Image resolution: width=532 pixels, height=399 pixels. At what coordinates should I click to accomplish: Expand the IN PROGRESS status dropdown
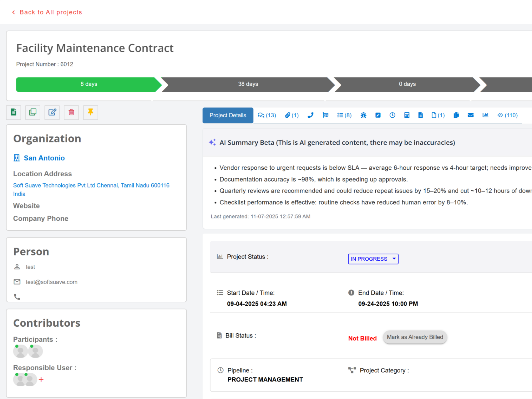click(373, 259)
